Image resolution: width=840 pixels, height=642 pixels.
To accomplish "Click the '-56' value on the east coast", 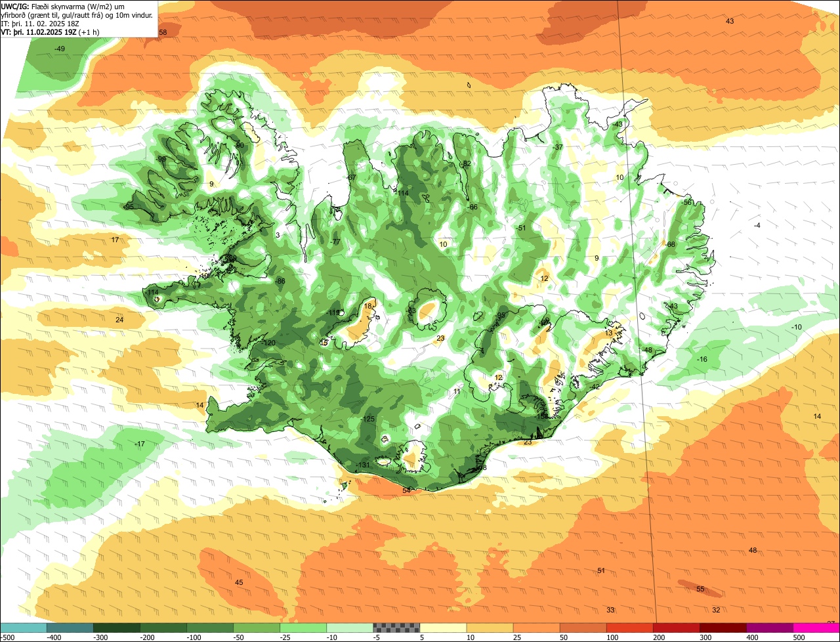I will (687, 202).
